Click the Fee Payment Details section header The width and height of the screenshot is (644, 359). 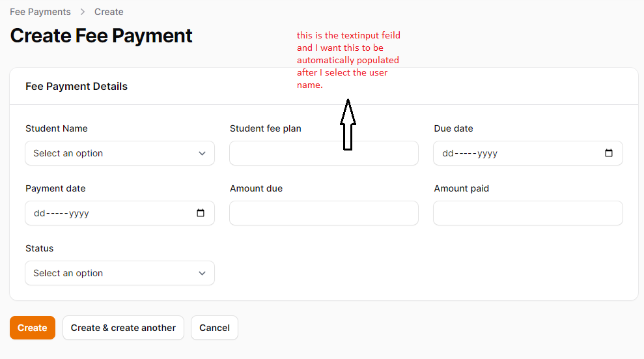(76, 86)
